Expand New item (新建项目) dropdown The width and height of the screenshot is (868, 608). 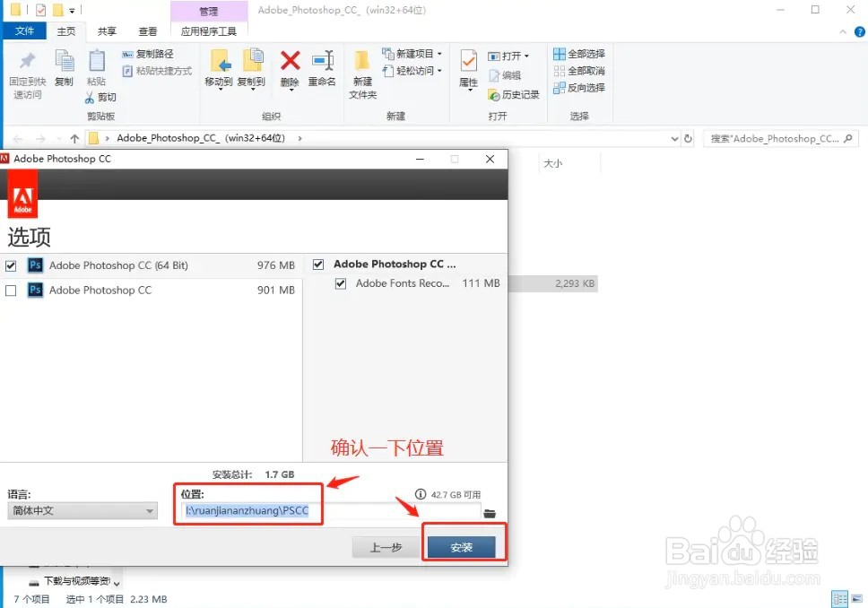[439, 54]
